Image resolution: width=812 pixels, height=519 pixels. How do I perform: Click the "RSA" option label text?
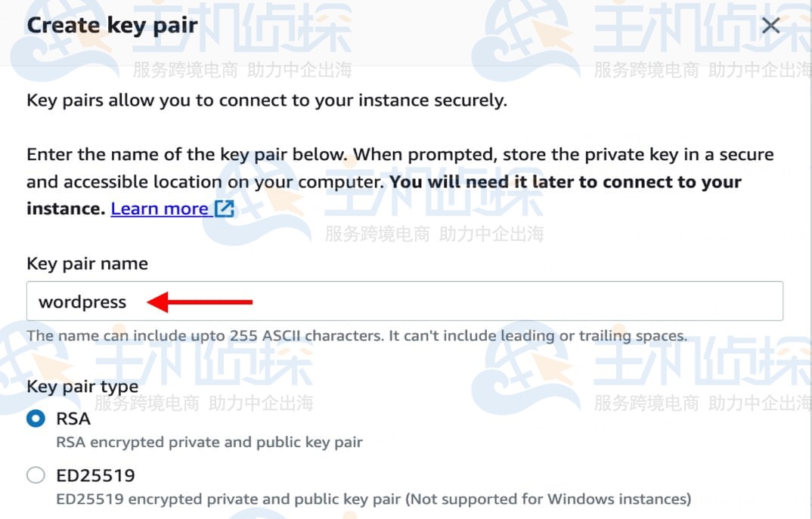(x=73, y=419)
